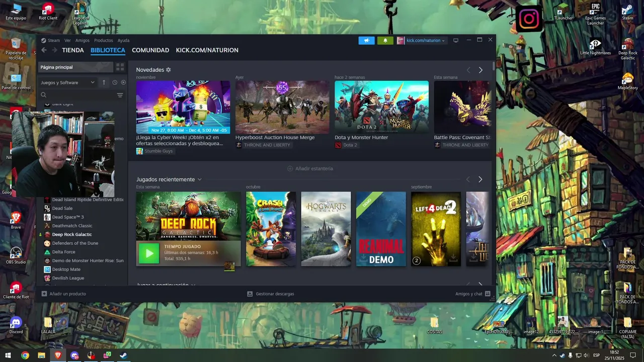
Task: Show next recently played games arrow
Action: click(x=480, y=179)
